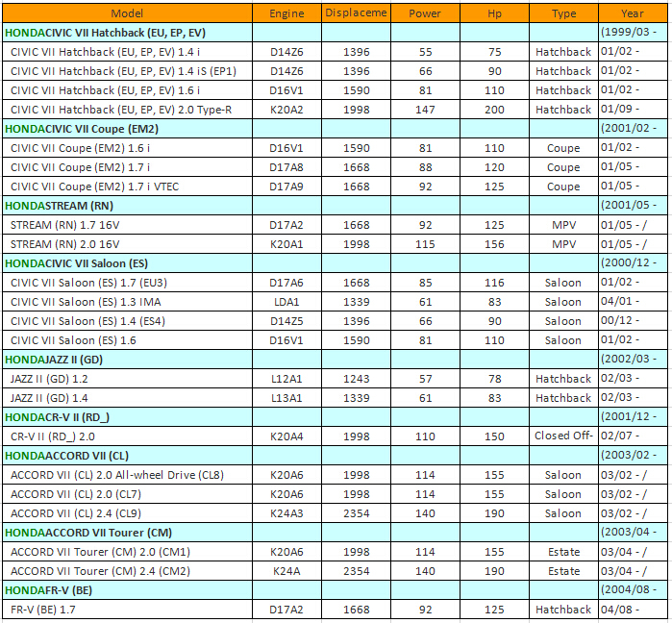Select the Engine column header
672x623 pixels.
tap(286, 13)
